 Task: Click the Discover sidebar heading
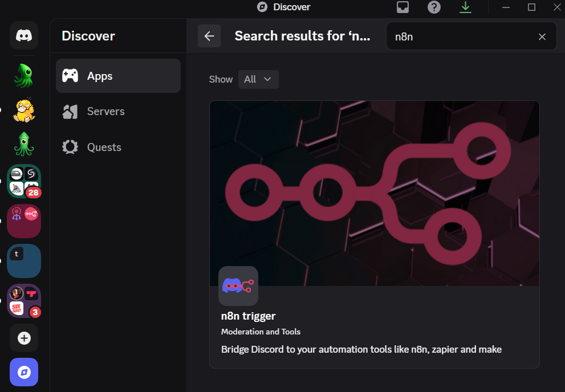(88, 36)
